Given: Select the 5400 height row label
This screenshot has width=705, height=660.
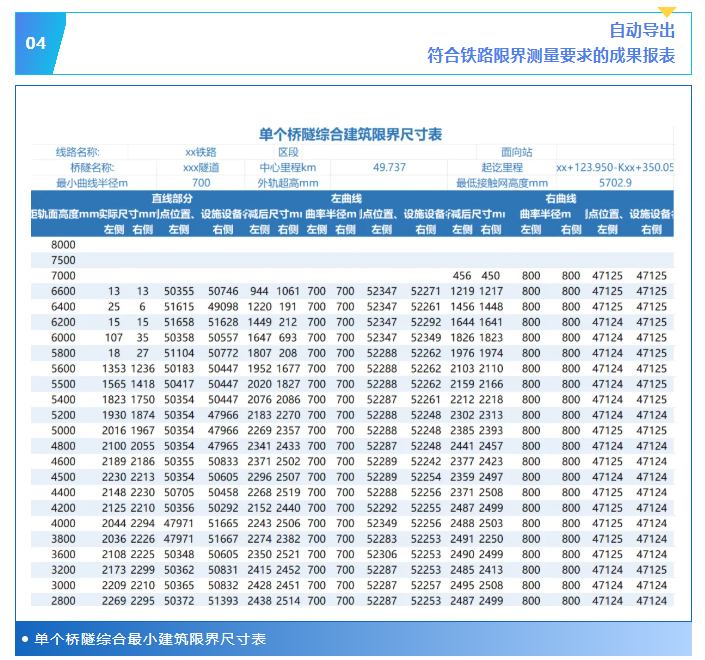Looking at the screenshot, I should click(x=63, y=399).
